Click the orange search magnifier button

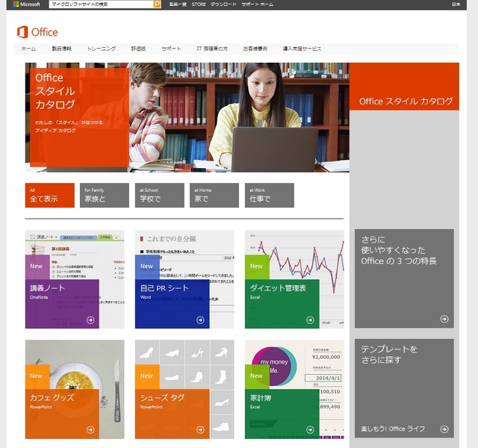tap(157, 4)
